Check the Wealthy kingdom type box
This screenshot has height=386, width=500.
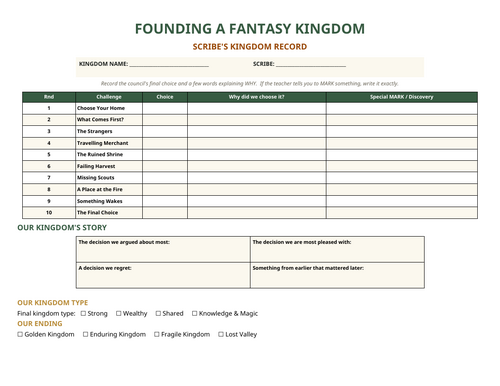[x=119, y=313]
